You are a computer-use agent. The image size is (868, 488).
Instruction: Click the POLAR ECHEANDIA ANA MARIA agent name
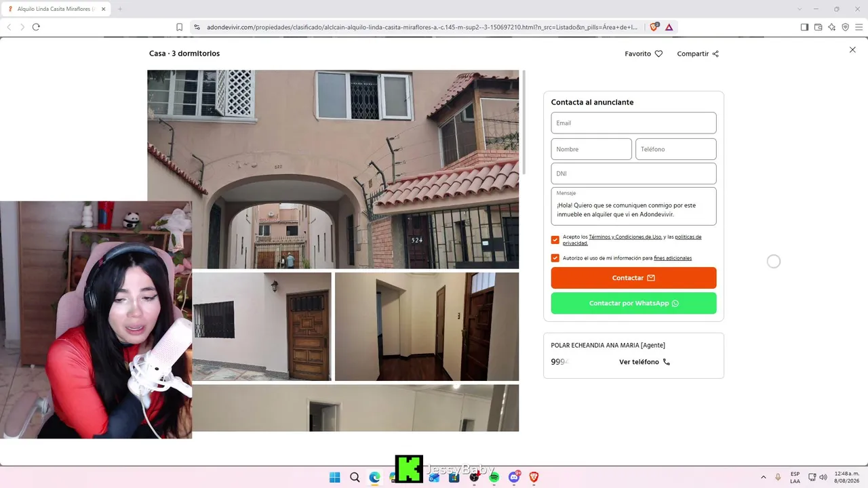click(x=608, y=345)
